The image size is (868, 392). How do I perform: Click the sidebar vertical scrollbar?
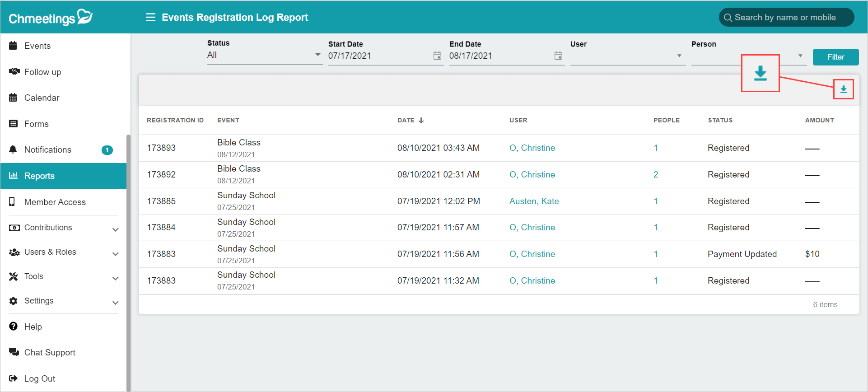tap(128, 262)
